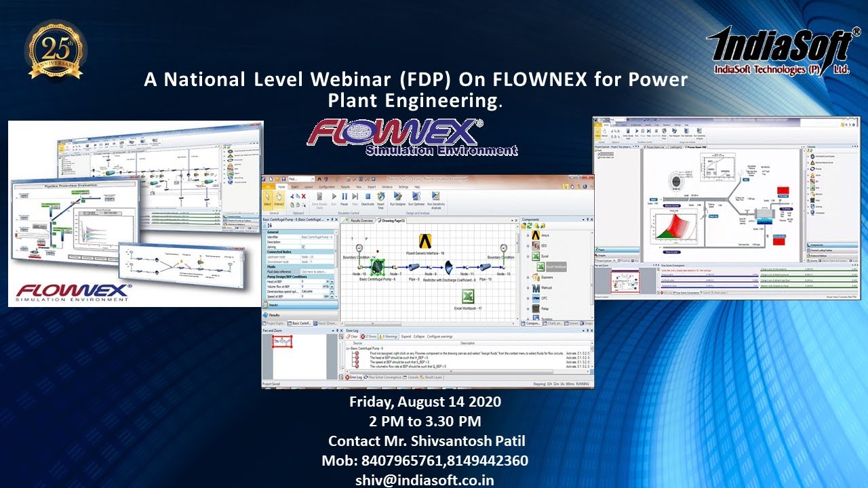Screen dimensions: 868x488
Task: Open Find box dropdown in center window
Action: (313, 179)
